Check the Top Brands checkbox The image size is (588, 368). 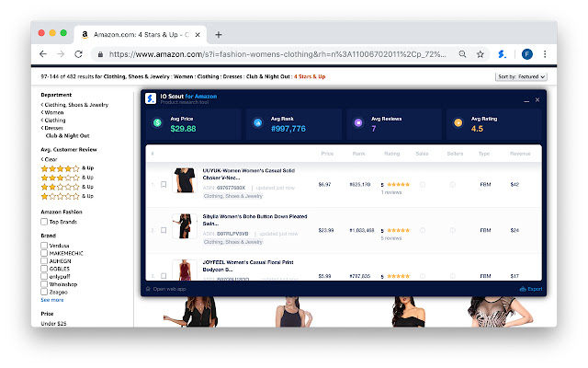[x=44, y=222]
